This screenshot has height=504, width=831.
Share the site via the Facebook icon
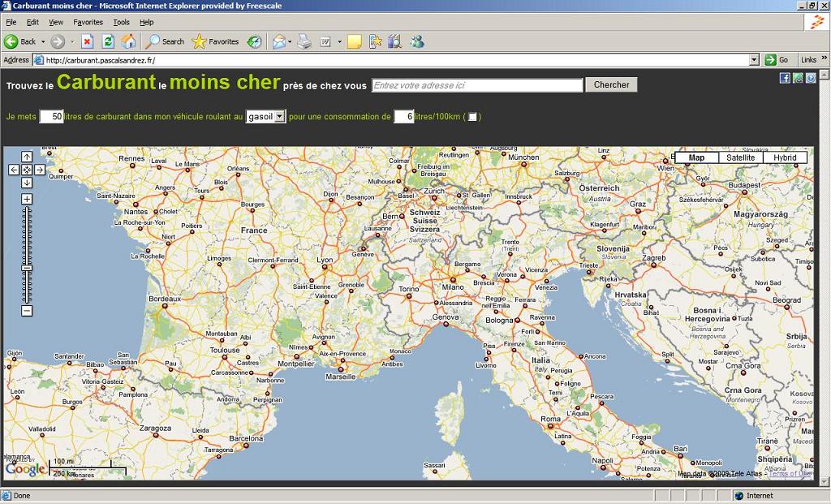coord(785,78)
